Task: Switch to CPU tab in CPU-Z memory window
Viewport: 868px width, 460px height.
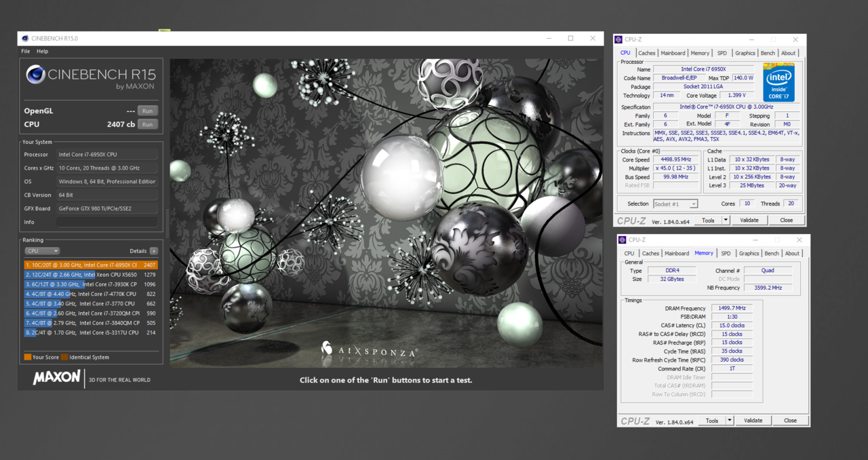Action: tap(629, 253)
